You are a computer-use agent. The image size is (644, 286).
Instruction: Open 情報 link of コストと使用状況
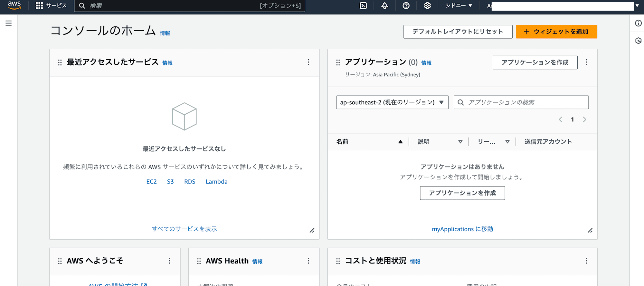tap(415, 262)
